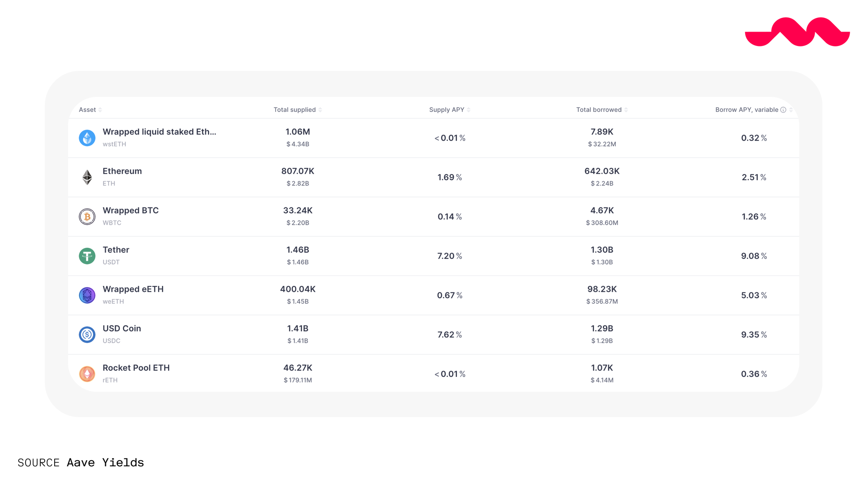Click the Ethereum diamond logo icon

click(x=87, y=177)
